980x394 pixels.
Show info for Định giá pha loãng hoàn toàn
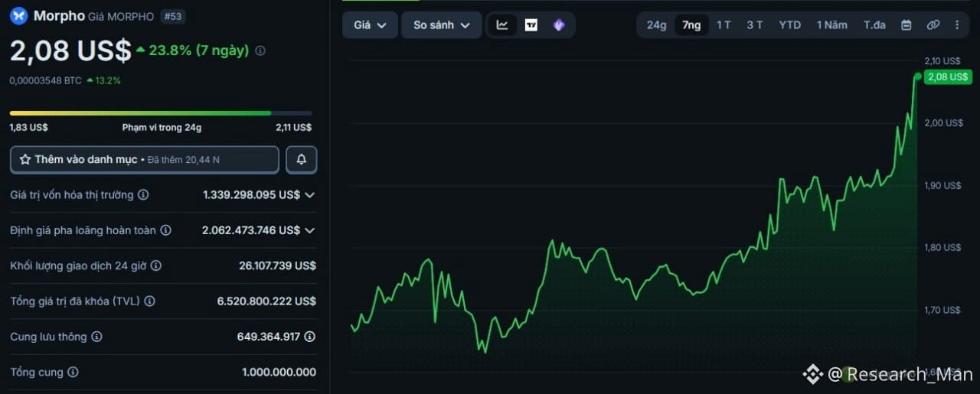(165, 230)
